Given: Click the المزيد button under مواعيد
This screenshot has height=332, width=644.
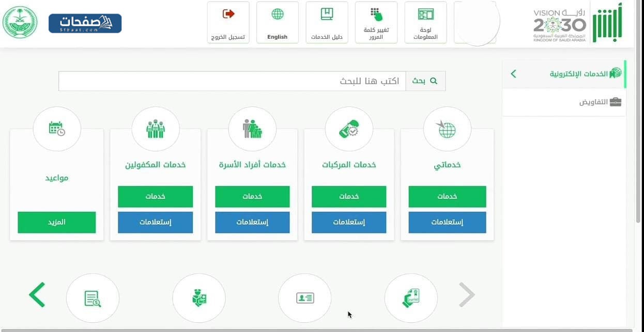Looking at the screenshot, I should coord(57,222).
